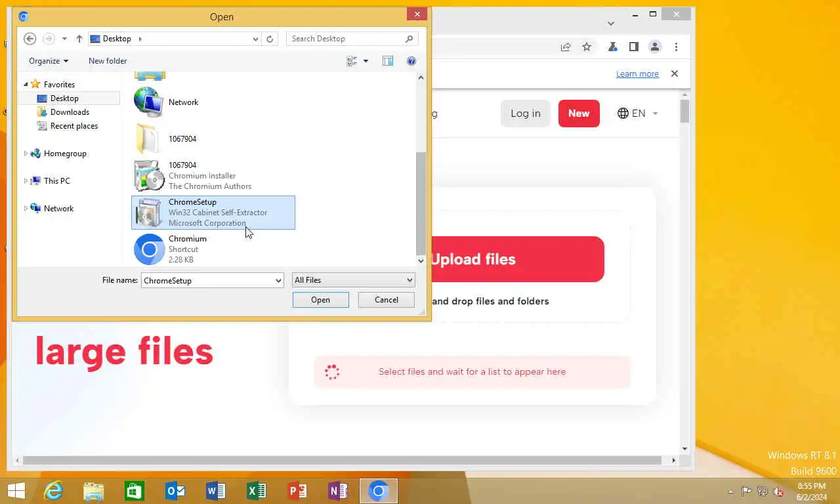Go back in Open dialog
This screenshot has height=504, width=840.
(30, 39)
